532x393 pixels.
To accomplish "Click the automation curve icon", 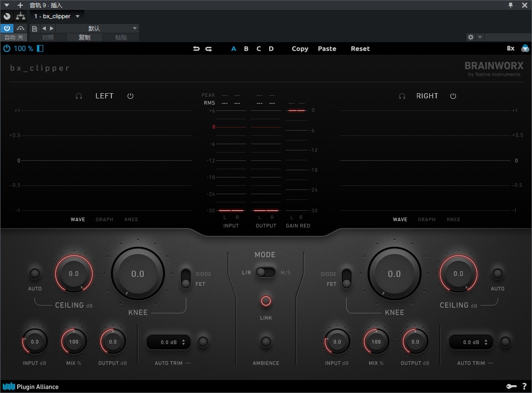I will (x=21, y=28).
